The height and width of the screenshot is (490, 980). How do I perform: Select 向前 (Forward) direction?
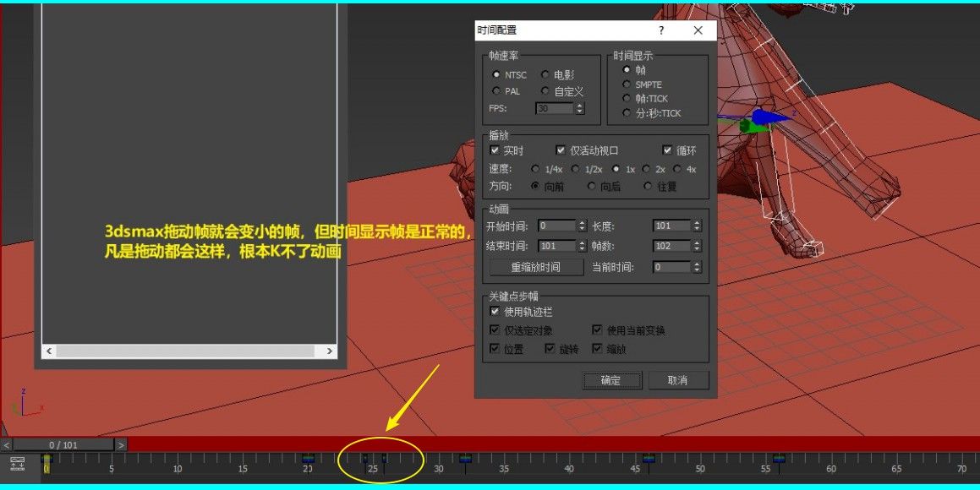(535, 186)
